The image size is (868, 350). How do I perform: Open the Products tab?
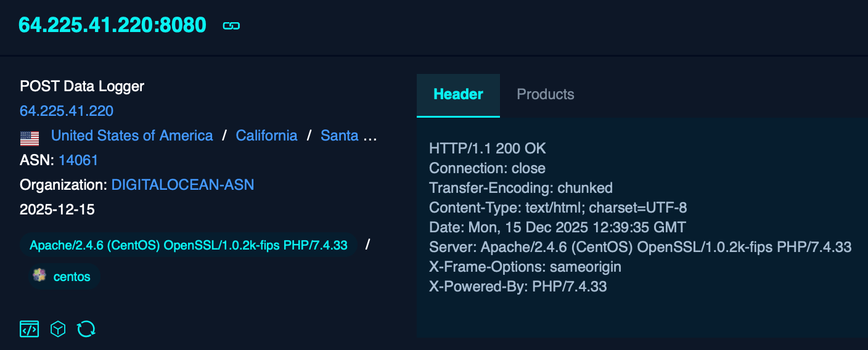[545, 95]
